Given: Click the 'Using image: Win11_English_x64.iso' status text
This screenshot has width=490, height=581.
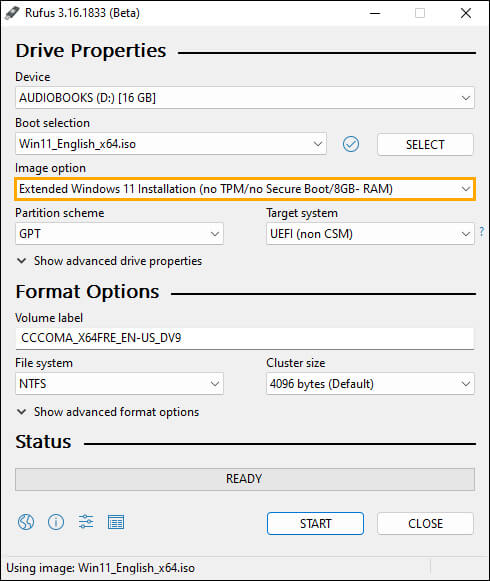Looking at the screenshot, I should pos(100,568).
